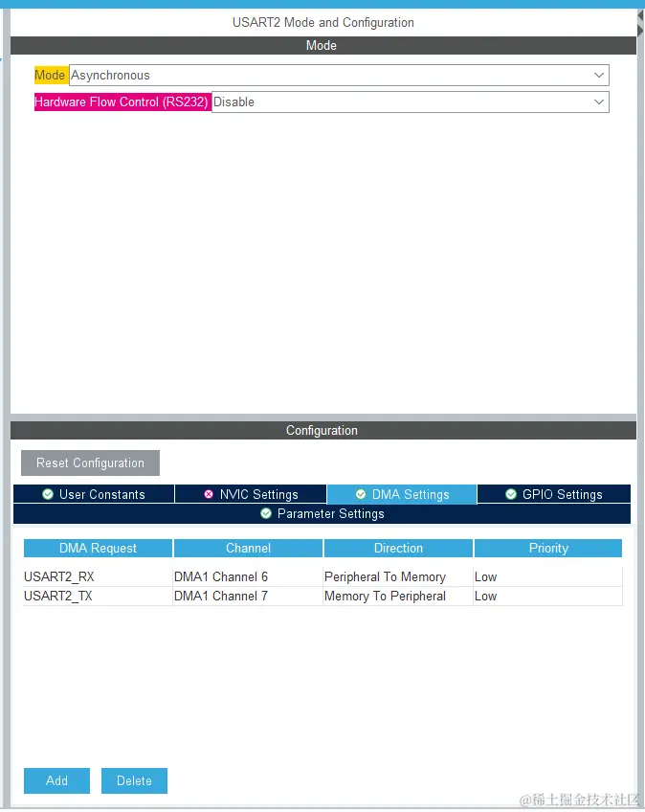The width and height of the screenshot is (645, 812).
Task: Click the Add button
Action: 57,780
